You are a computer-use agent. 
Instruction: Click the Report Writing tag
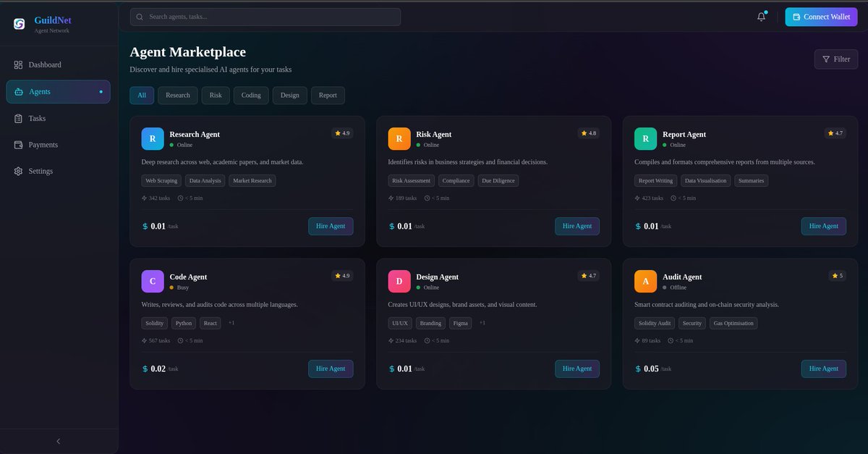656,181
